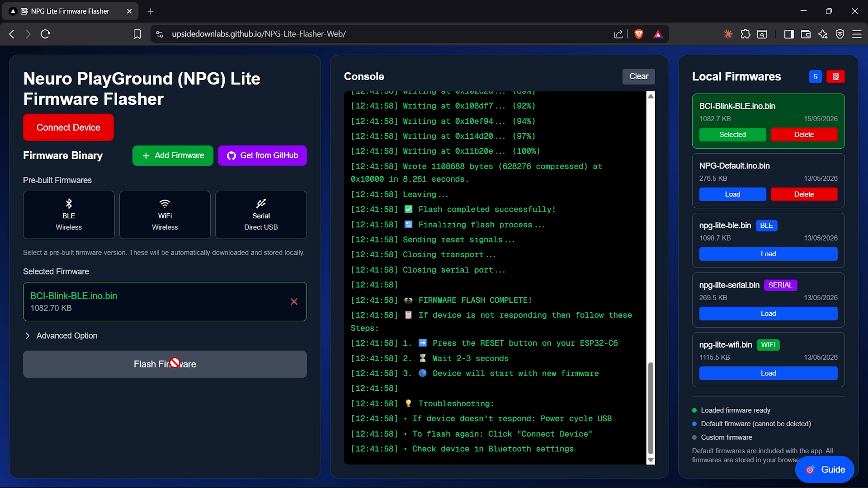868x488 pixels.
Task: Click the NPG-Default.ino.bin firmware title
Action: click(734, 166)
